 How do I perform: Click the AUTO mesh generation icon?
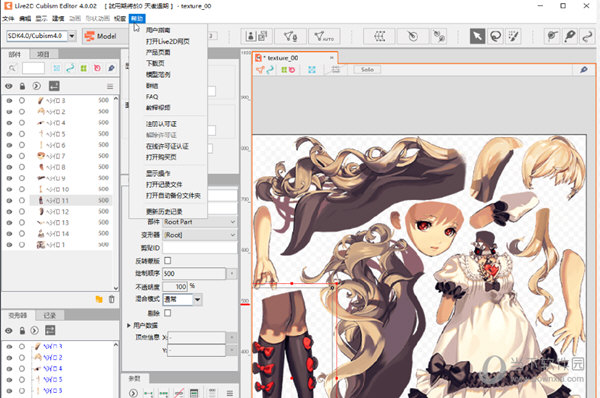324,36
